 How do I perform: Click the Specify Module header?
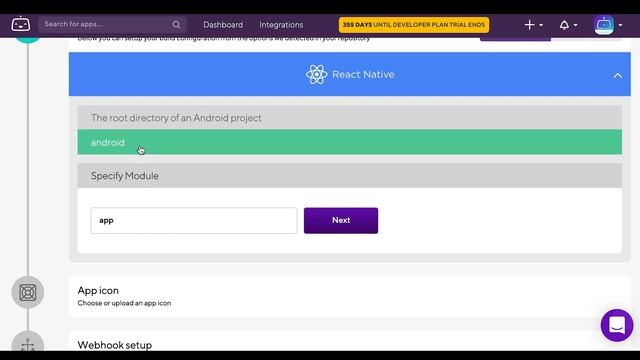[x=349, y=176]
